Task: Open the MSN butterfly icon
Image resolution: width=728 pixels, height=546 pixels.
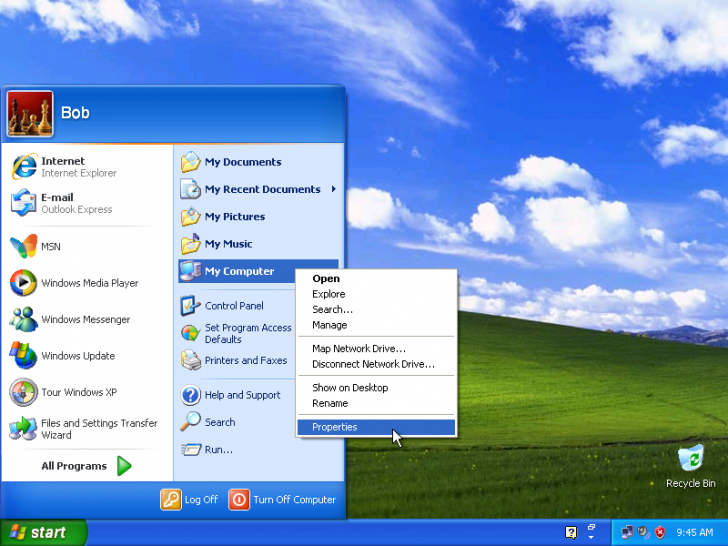Action: coord(23,246)
